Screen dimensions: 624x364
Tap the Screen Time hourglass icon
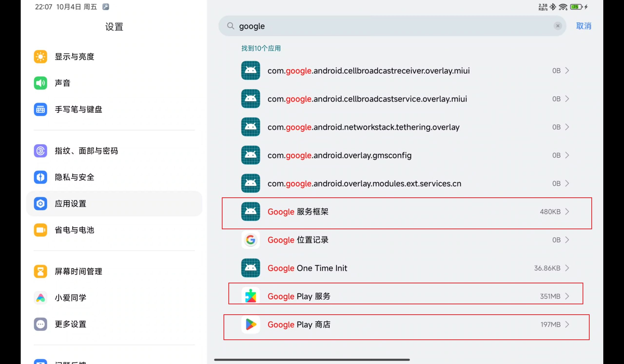pyautogui.click(x=40, y=271)
